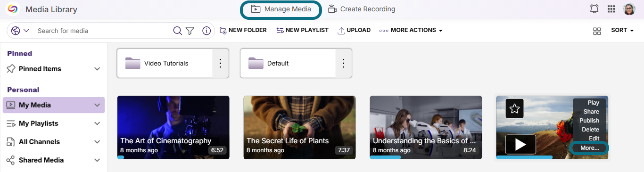Image resolution: width=644 pixels, height=172 pixels.
Task: Click the search info icon
Action: tap(206, 31)
